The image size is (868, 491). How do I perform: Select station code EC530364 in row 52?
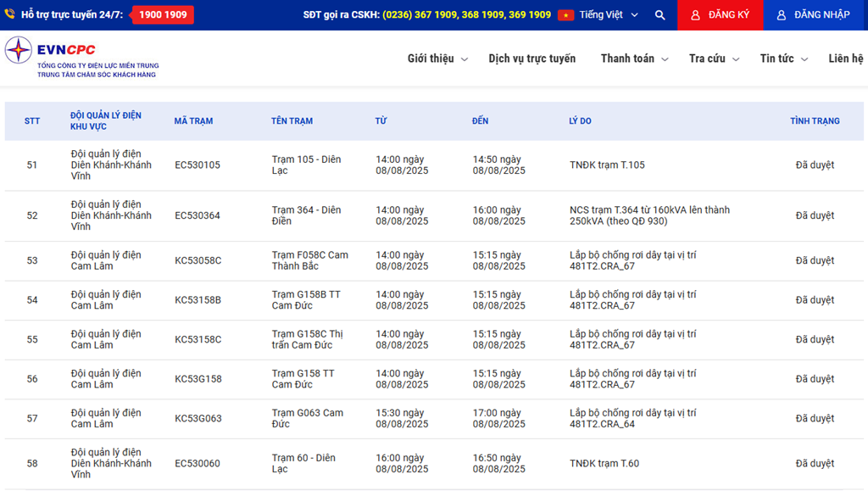coord(198,215)
